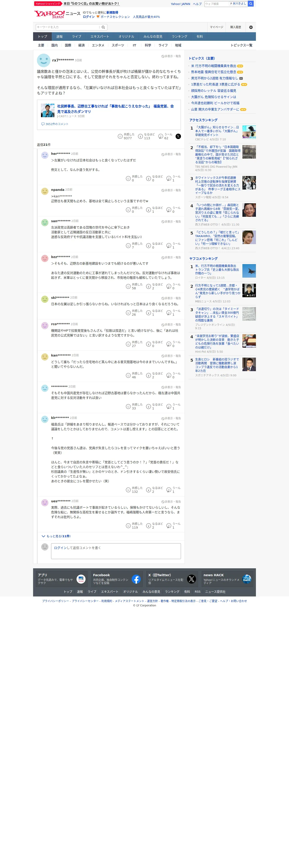Click rx7's profile avatar icon
Image resolution: width=289 pixels, height=868 pixels.
pyautogui.click(x=43, y=60)
